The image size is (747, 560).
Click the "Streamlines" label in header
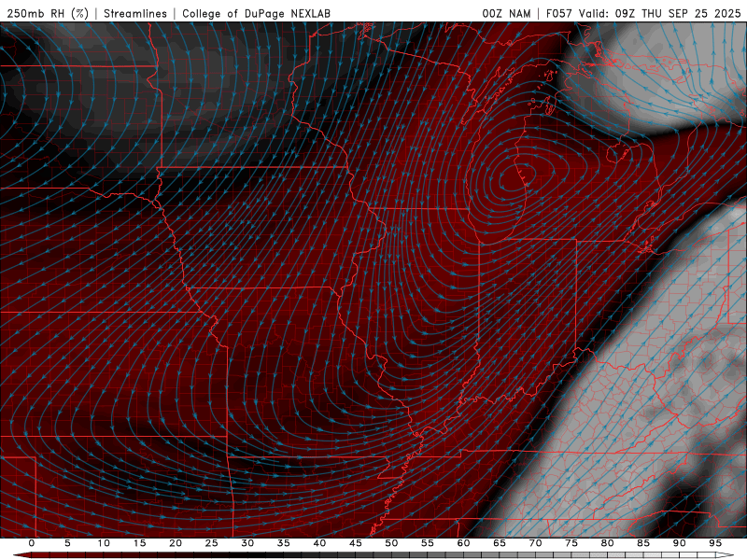[135, 13]
